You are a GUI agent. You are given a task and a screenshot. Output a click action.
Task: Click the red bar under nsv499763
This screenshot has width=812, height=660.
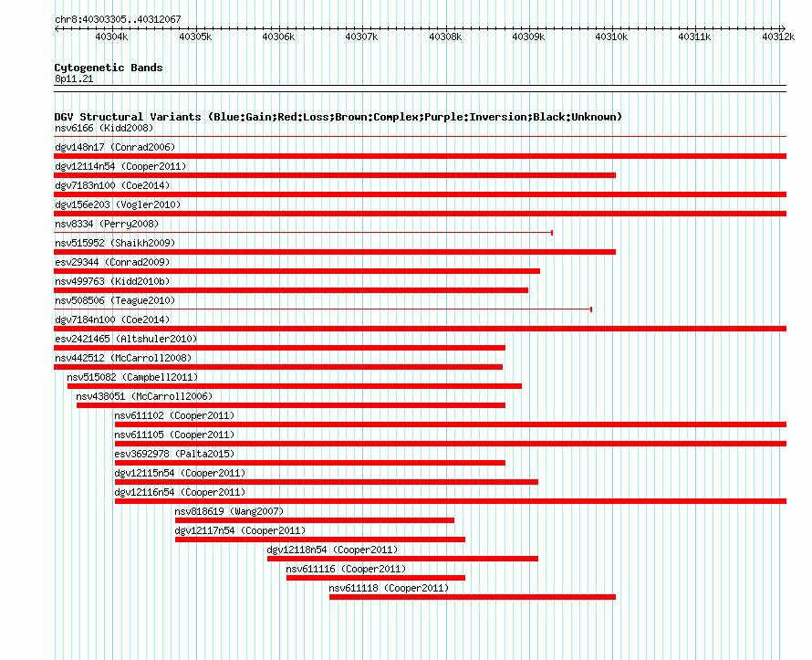coord(291,290)
